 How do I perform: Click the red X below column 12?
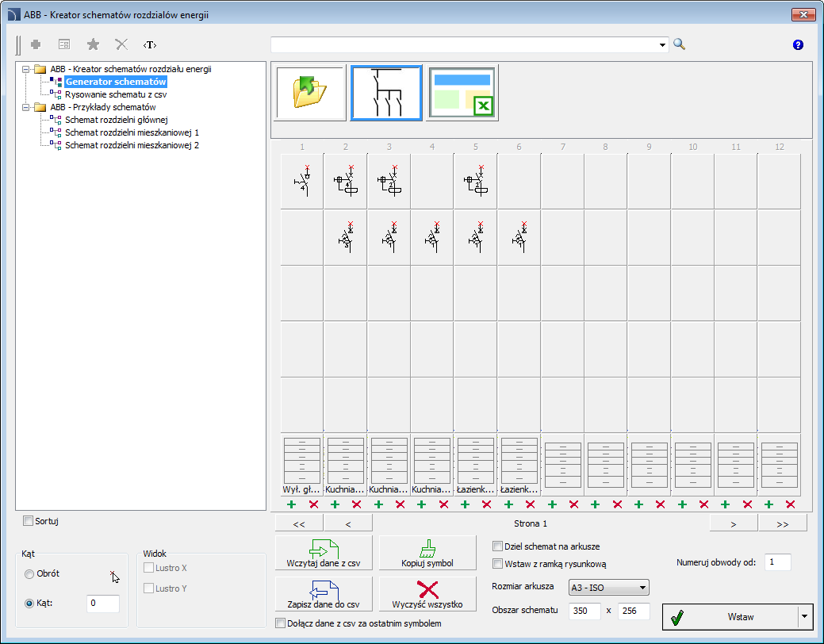pyautogui.click(x=791, y=504)
